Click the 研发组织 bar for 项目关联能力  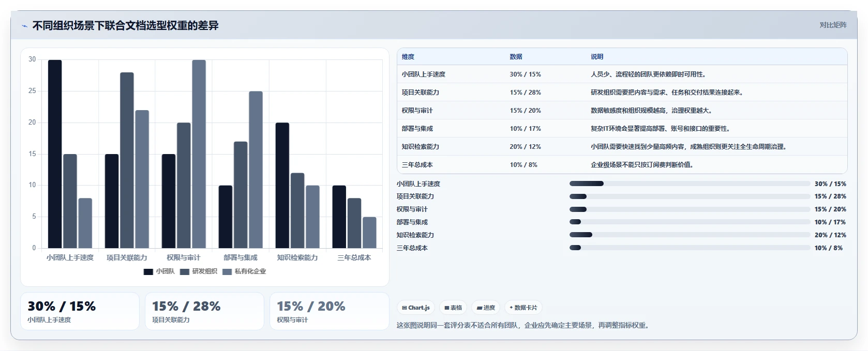127,160
